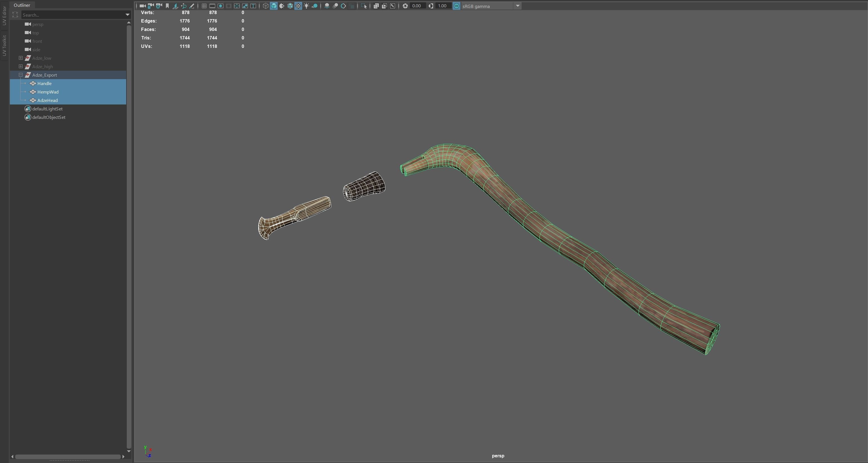
Task: Click the Select Camera icon in the viewport toolbar
Action: point(142,6)
